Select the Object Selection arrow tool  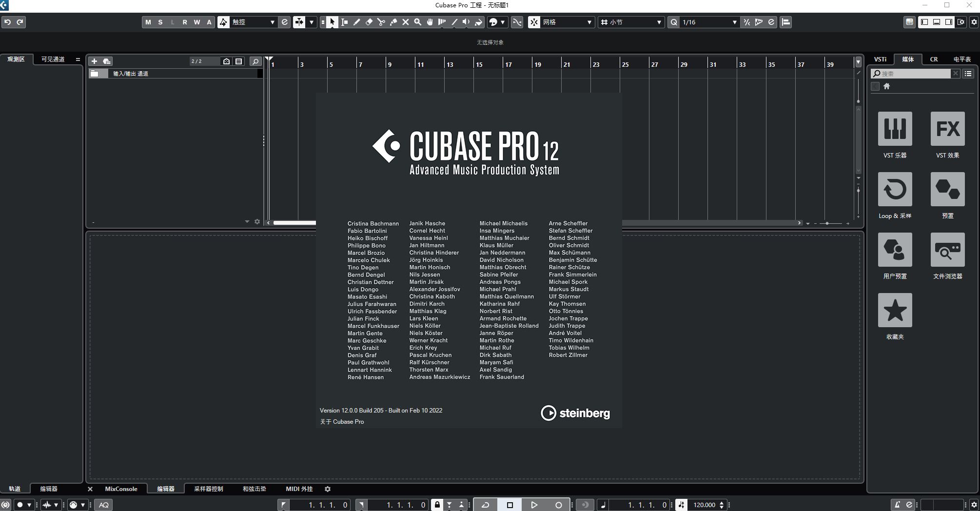coord(332,22)
